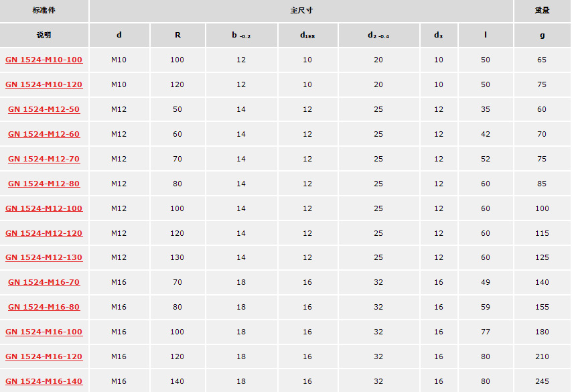Open the GN 1524-M12-50 link
Screen dimensions: 572x392
(44, 109)
